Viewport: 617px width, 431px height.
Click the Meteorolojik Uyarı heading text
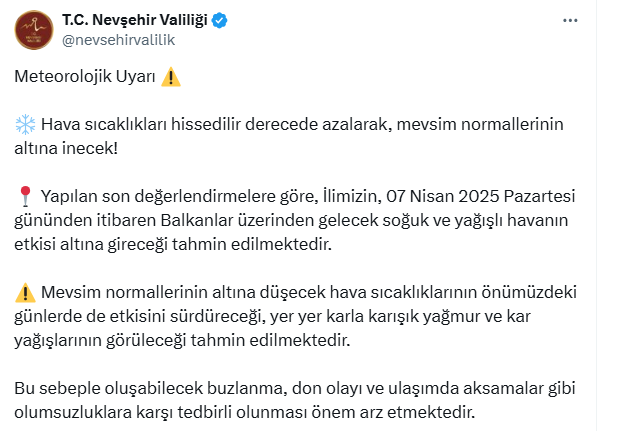click(x=85, y=77)
